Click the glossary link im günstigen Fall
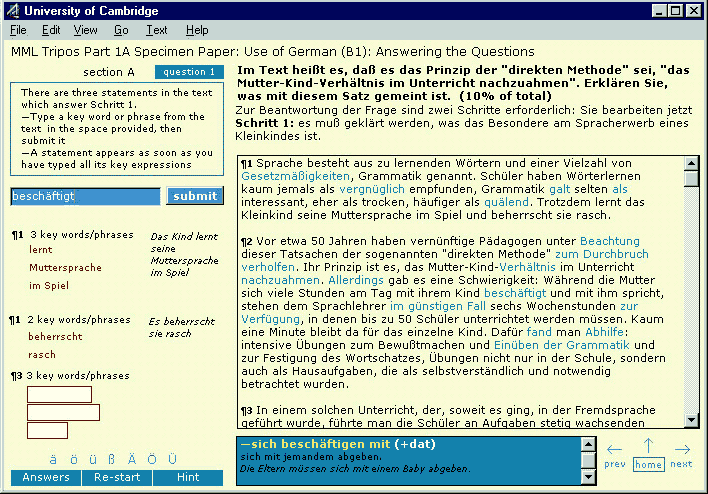708x494 pixels. [x=438, y=307]
